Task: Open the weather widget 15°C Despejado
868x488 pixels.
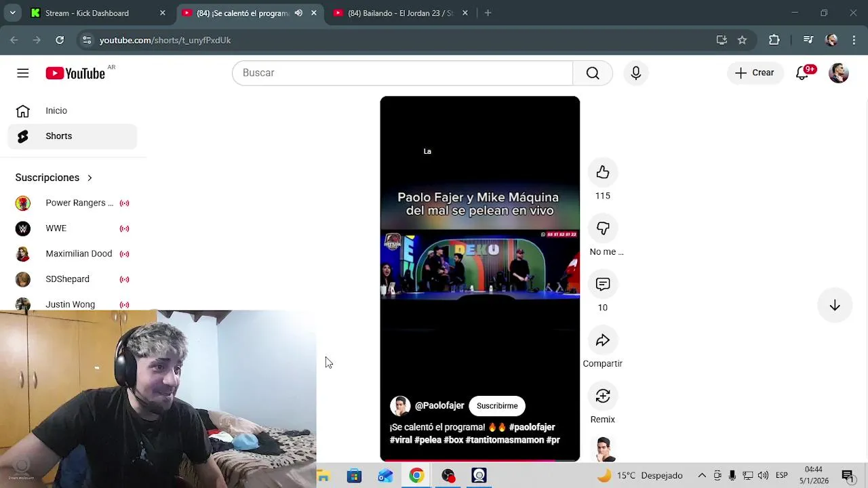Action: 639,475
